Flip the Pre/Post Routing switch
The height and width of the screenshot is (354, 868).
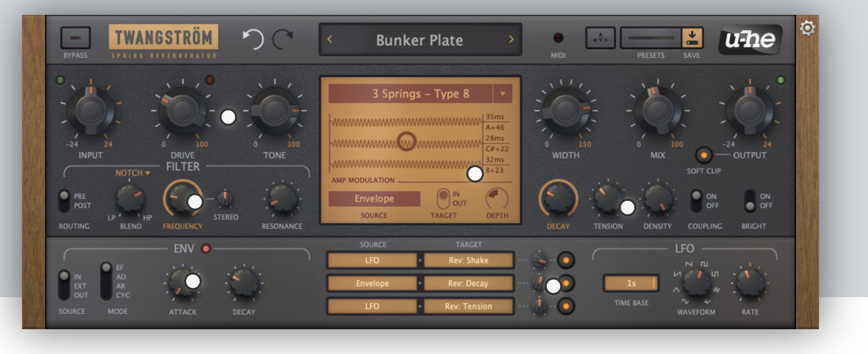click(64, 201)
